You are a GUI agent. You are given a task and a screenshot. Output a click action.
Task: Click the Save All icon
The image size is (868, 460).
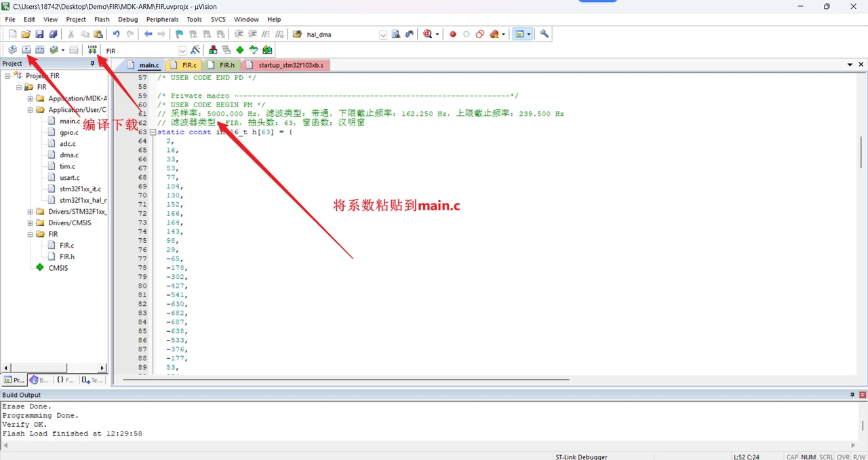tap(53, 34)
